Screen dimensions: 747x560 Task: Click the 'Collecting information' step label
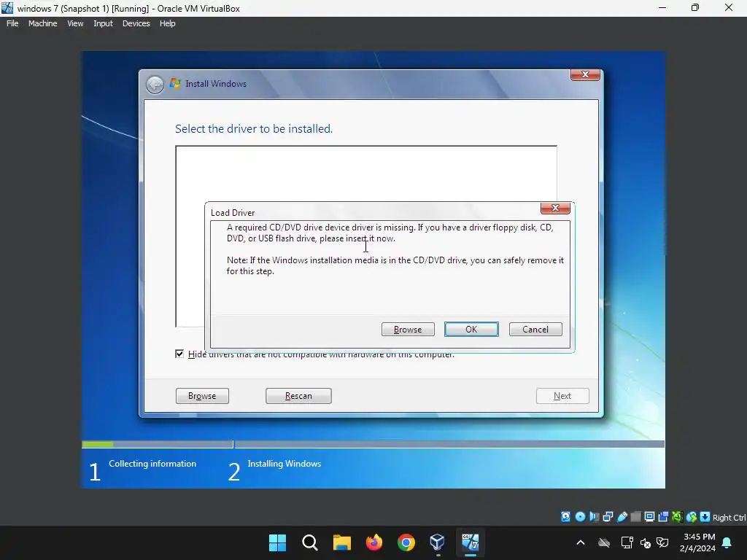click(152, 464)
